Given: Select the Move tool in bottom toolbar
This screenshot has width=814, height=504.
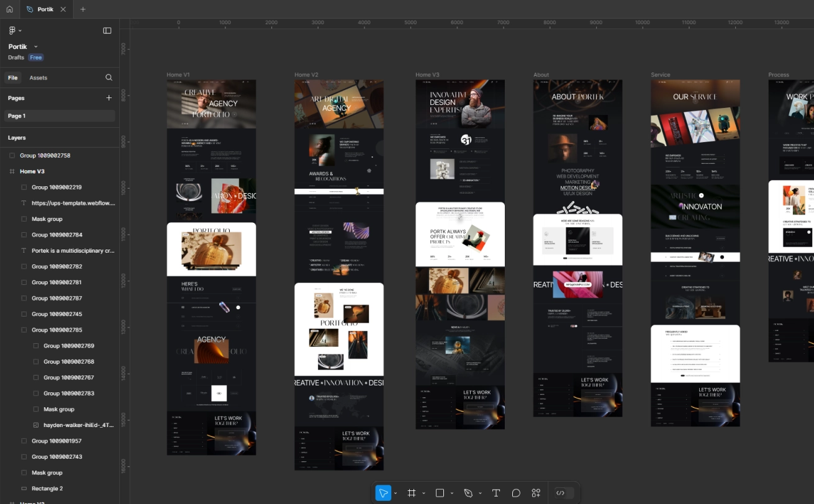Looking at the screenshot, I should 383,493.
